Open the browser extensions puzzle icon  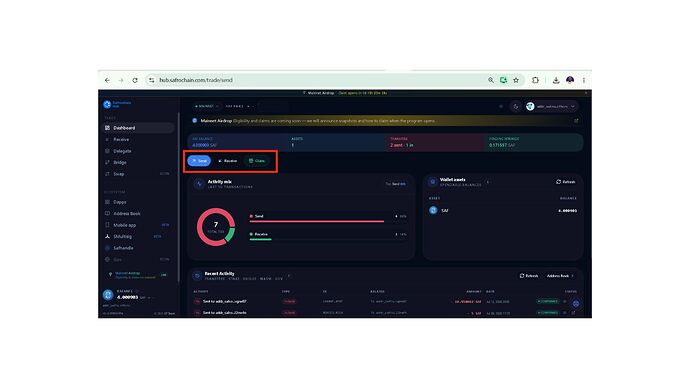pos(535,80)
